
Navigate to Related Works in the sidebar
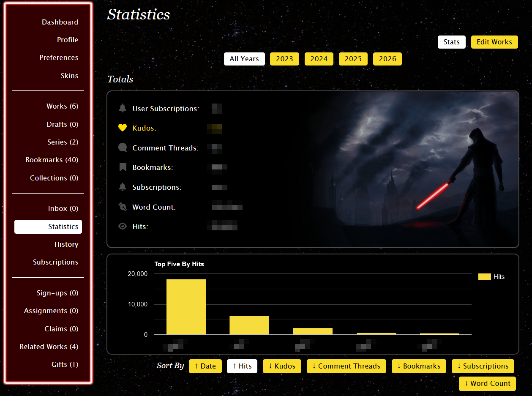point(49,346)
